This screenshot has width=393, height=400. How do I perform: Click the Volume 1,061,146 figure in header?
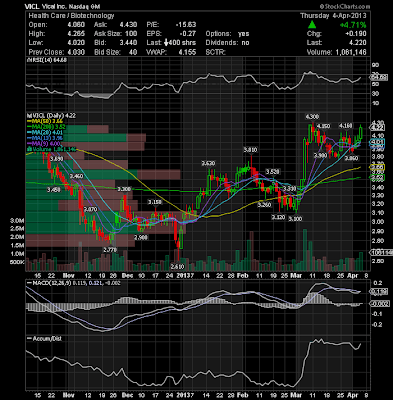(x=350, y=52)
